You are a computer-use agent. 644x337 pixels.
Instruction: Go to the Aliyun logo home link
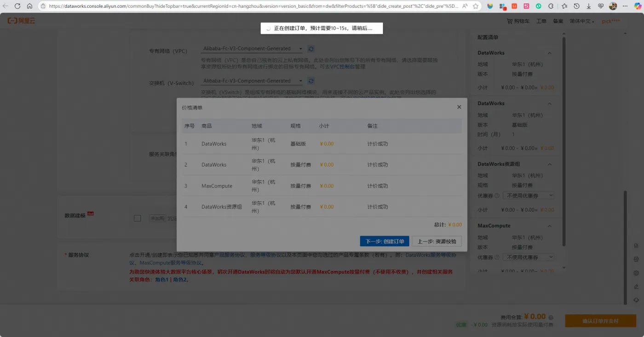coord(21,21)
